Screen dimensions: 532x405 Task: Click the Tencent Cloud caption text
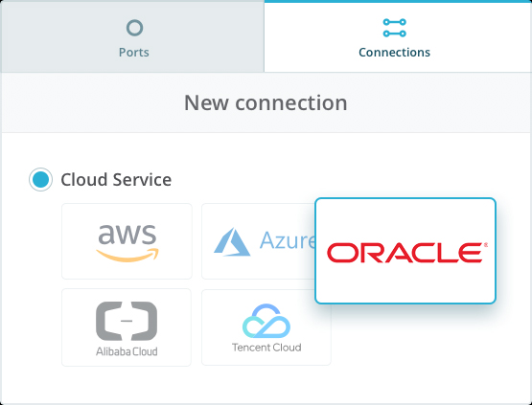pyautogui.click(x=266, y=348)
